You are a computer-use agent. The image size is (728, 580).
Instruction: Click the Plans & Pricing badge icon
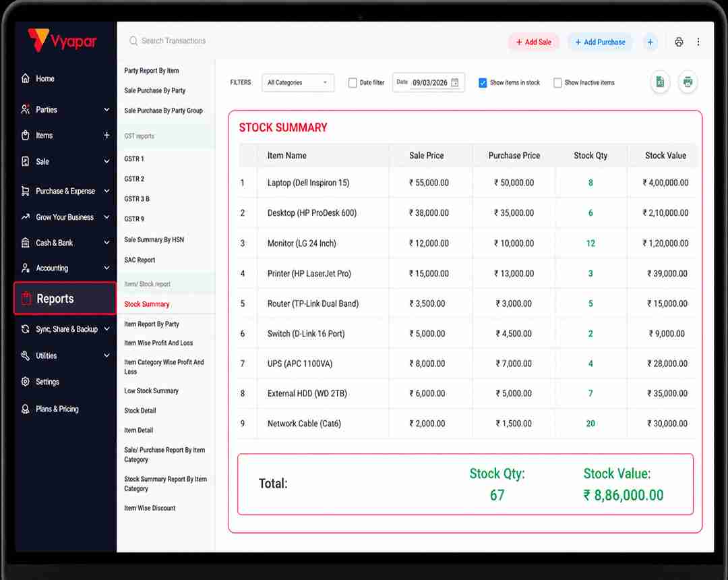pyautogui.click(x=26, y=409)
